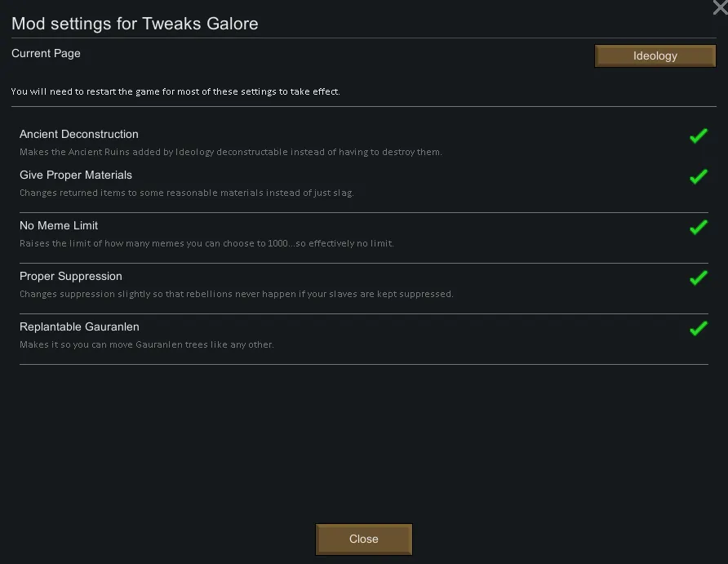Viewport: 728px width, 564px height.
Task: Click the Current Page label
Action: coord(46,53)
